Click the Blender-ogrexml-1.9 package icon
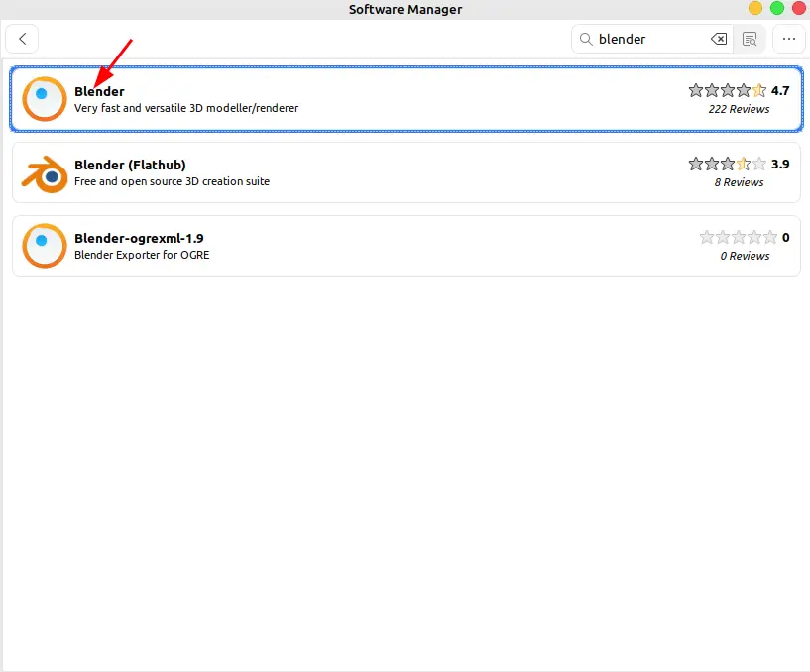 point(45,246)
